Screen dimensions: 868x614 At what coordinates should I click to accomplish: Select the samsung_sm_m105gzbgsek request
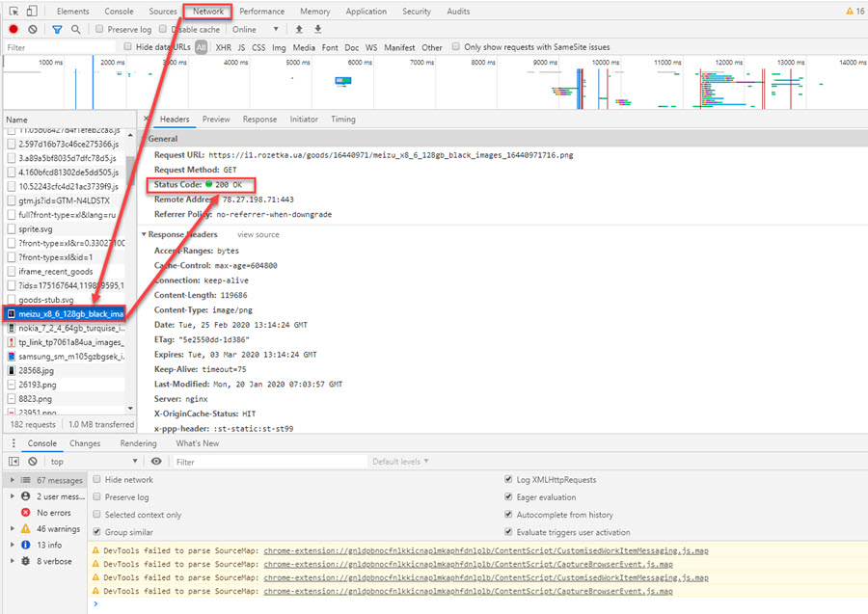pos(66,357)
